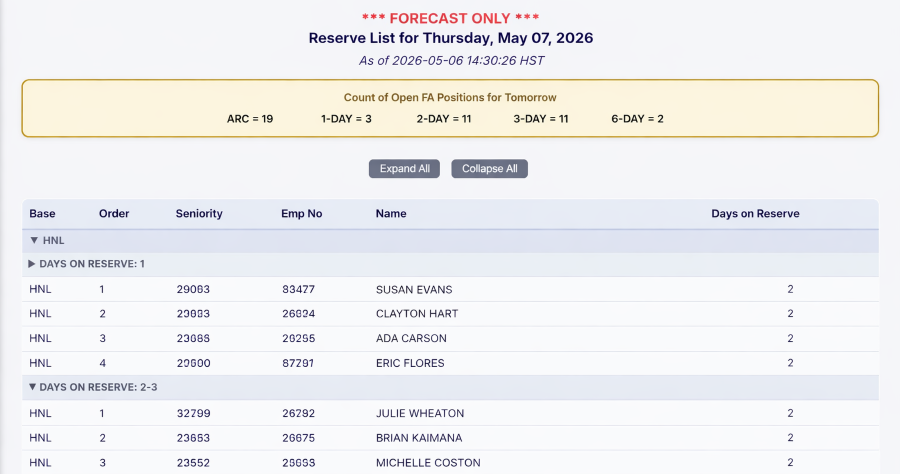
Task: Click Eric Flores' order number 4
Action: pyautogui.click(x=102, y=363)
